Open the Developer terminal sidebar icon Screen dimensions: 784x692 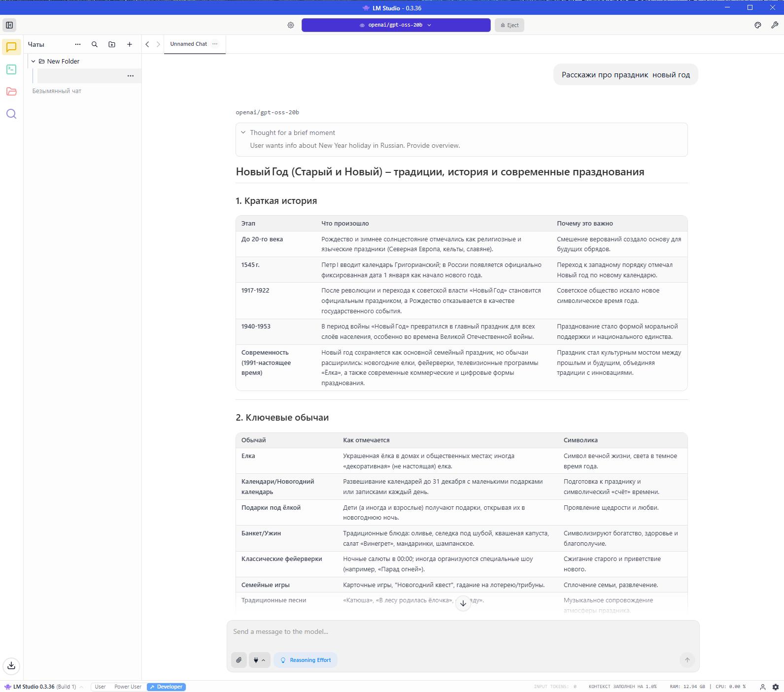[11, 69]
